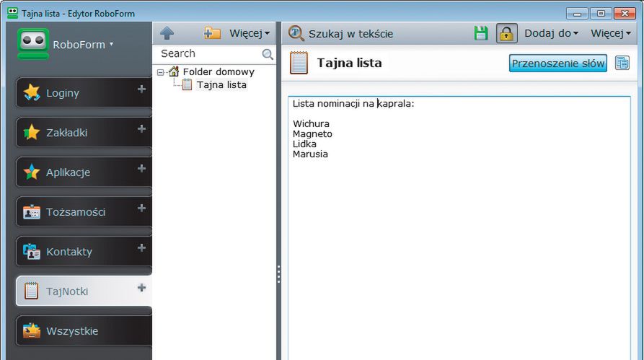
Task: Add new contact with Kontakty plus
Action: point(141,247)
